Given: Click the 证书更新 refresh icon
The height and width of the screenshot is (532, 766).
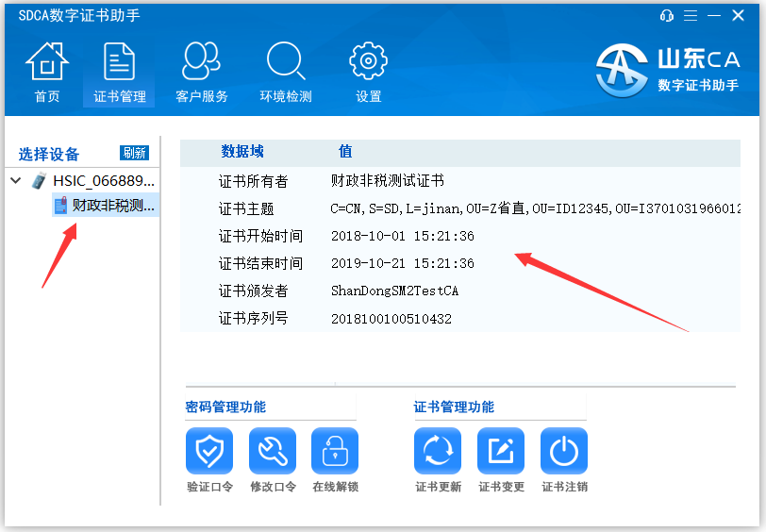Looking at the screenshot, I should pos(438,451).
